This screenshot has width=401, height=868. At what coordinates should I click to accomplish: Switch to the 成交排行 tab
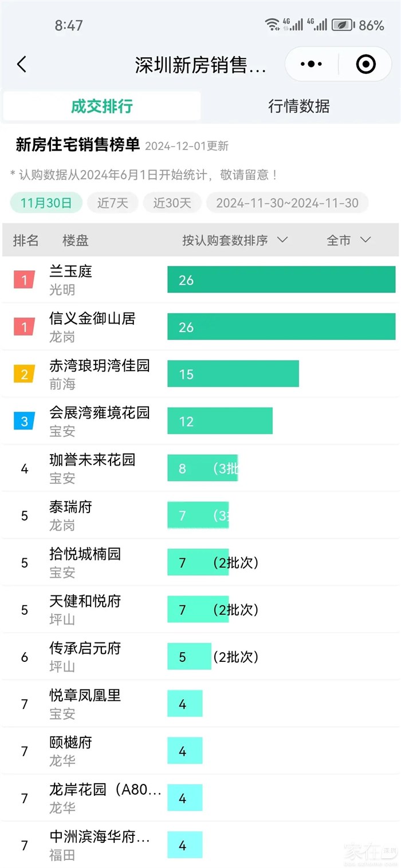point(102,106)
